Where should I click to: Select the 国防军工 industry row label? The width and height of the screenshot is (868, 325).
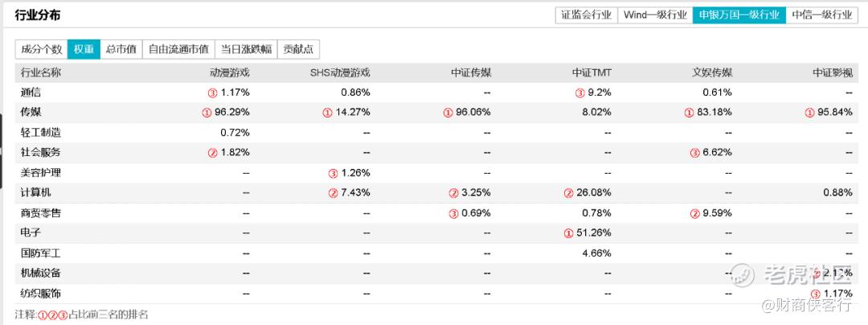pos(40,253)
